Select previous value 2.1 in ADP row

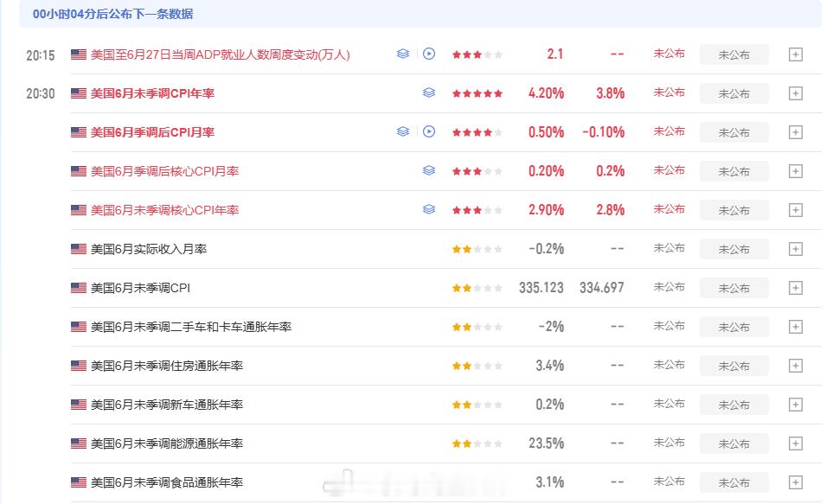tap(555, 54)
